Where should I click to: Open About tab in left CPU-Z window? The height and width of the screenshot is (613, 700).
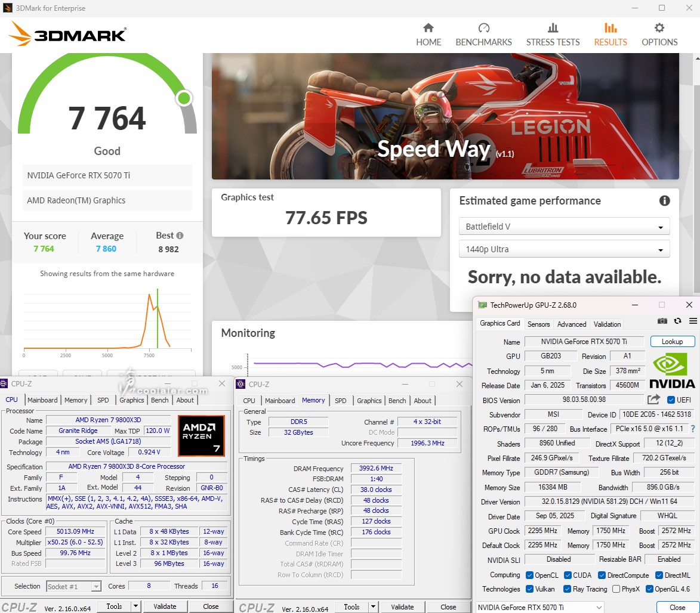[x=185, y=400]
